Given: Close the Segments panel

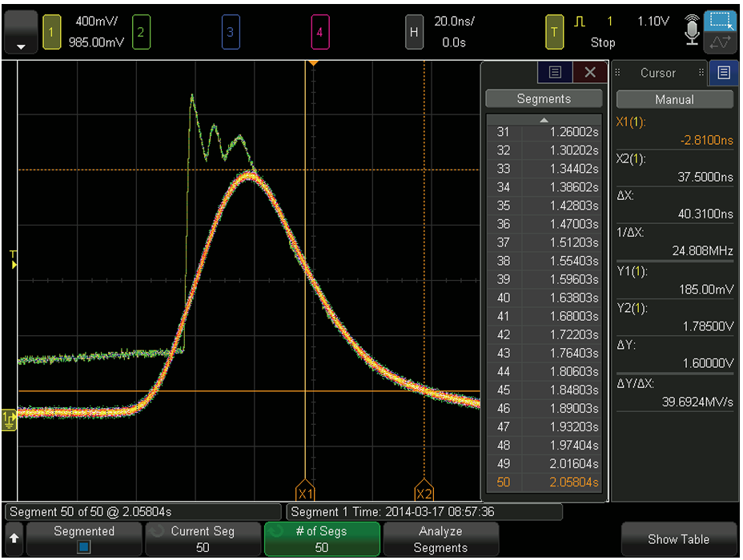Looking at the screenshot, I should tap(590, 73).
